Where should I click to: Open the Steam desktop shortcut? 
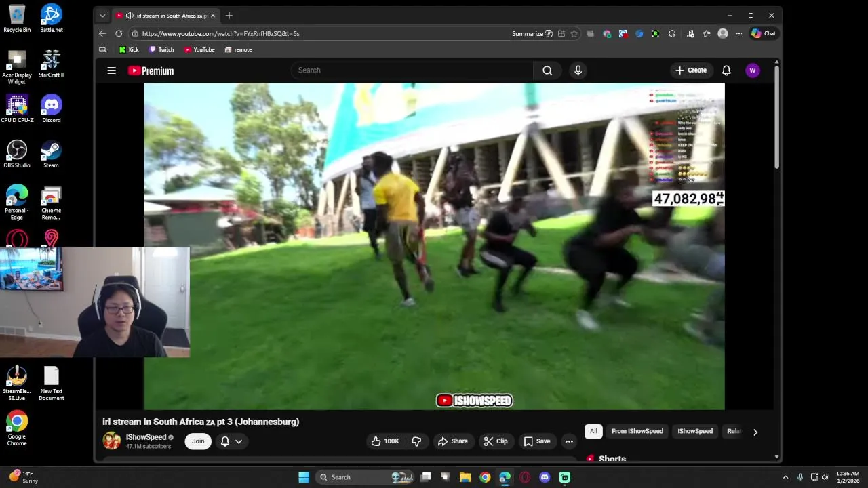51,154
